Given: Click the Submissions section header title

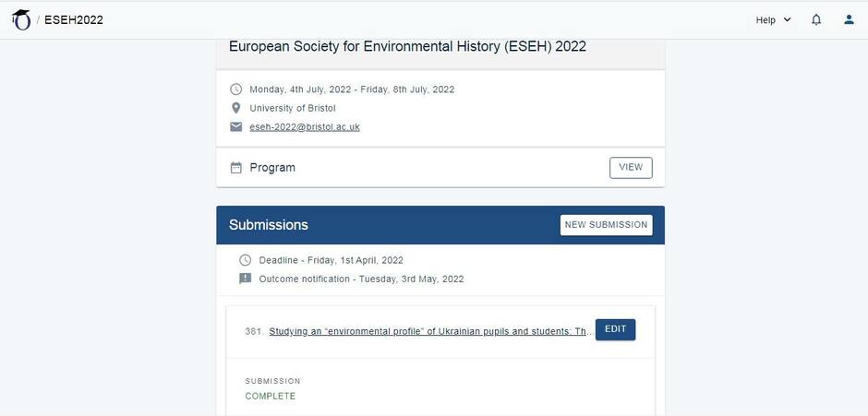Looking at the screenshot, I should (x=269, y=225).
